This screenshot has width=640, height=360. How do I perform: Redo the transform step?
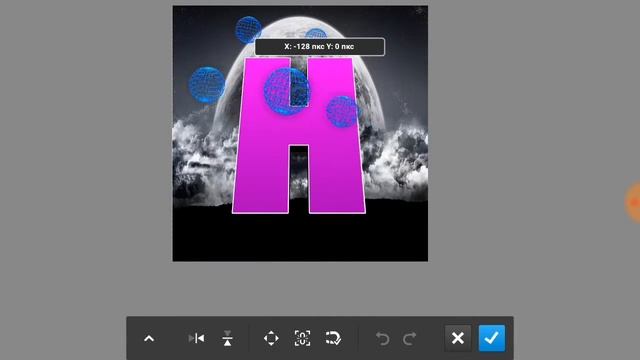[x=409, y=338]
